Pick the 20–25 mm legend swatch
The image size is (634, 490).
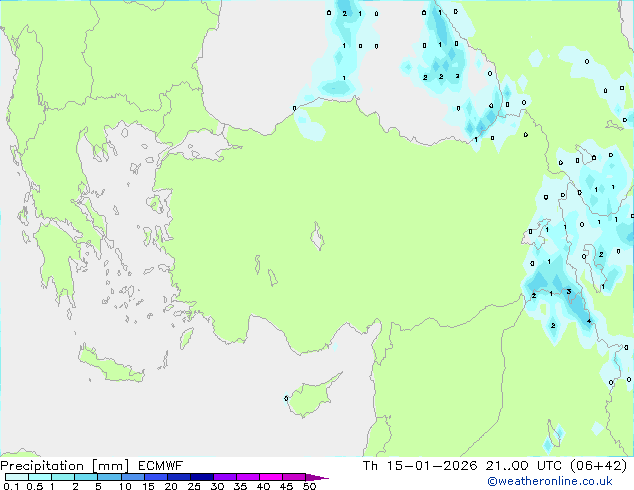point(179,477)
